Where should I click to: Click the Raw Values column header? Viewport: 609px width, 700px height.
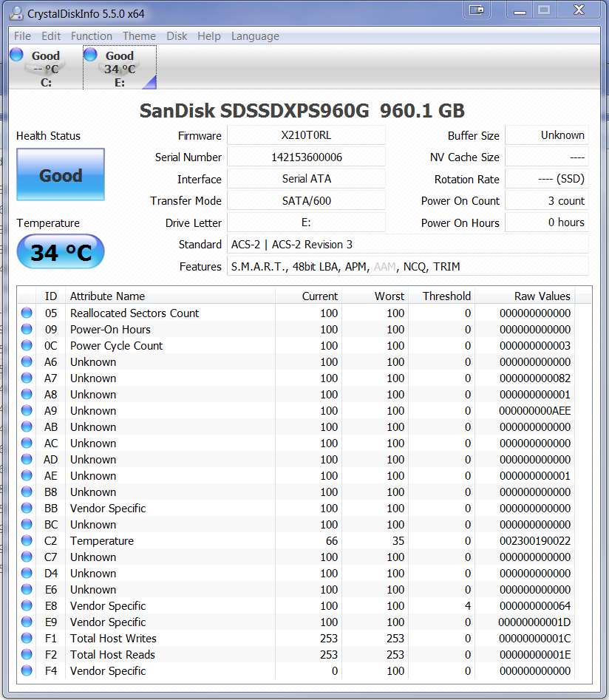pos(542,296)
